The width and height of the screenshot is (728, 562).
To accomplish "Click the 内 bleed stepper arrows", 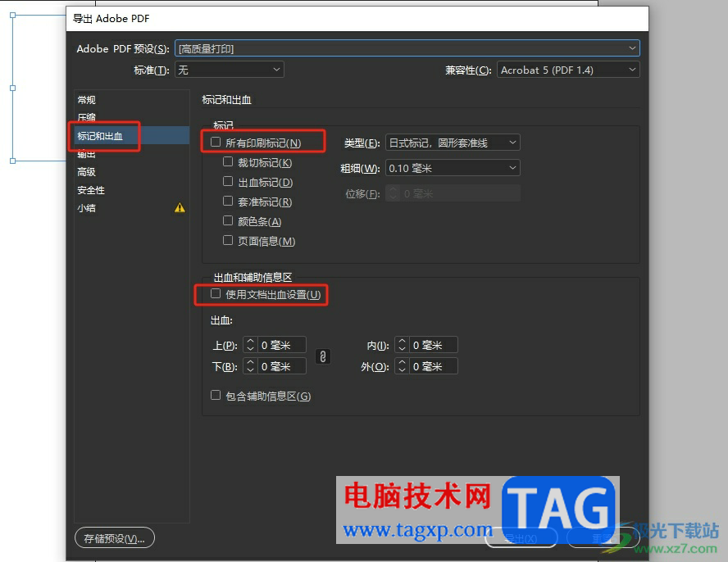I will click(x=402, y=345).
